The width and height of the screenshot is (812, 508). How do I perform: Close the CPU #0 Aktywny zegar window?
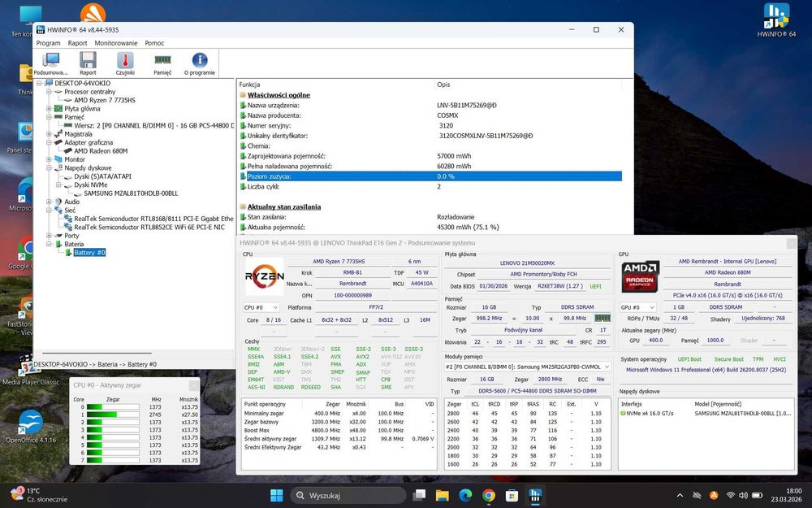click(194, 385)
